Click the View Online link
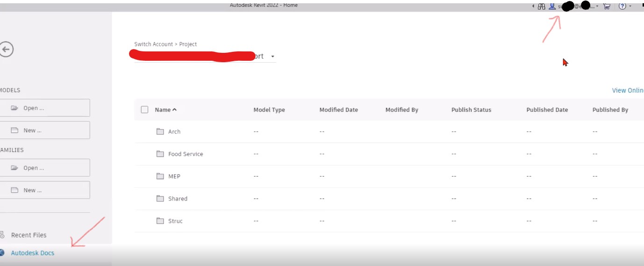The height and width of the screenshot is (266, 644). tap(627, 90)
